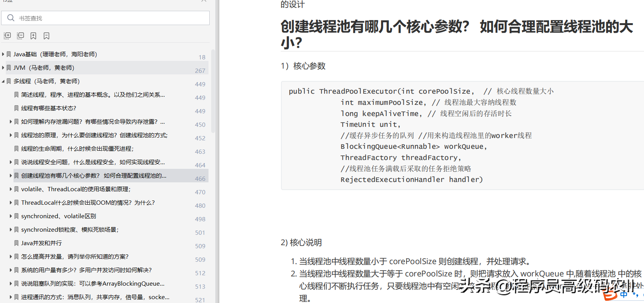Select 创建线程池有哪几个核心参数 bookmark text

(94, 176)
